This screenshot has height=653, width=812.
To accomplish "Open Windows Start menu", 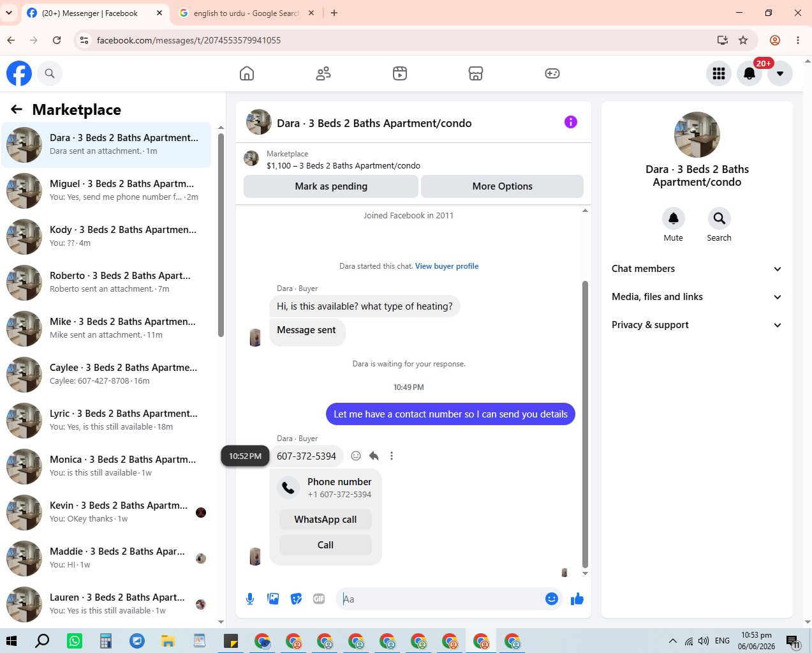I will (11, 641).
